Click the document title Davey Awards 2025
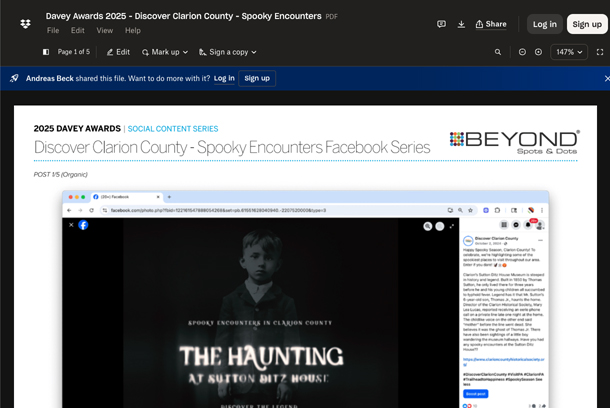 184,16
